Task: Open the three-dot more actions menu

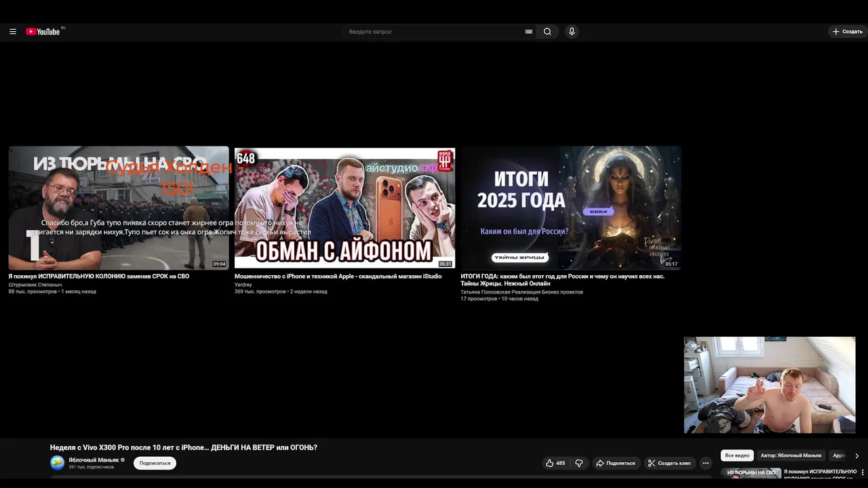Action: pyautogui.click(x=706, y=463)
